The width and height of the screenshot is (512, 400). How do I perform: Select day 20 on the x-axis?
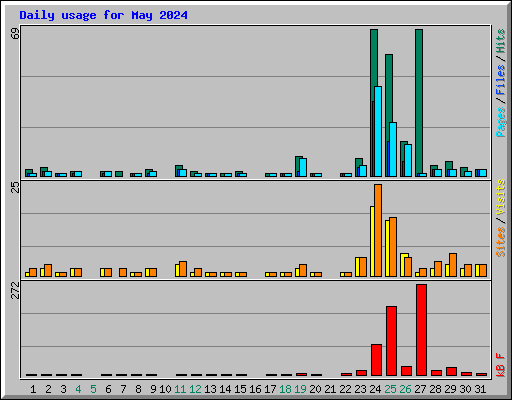315,389
